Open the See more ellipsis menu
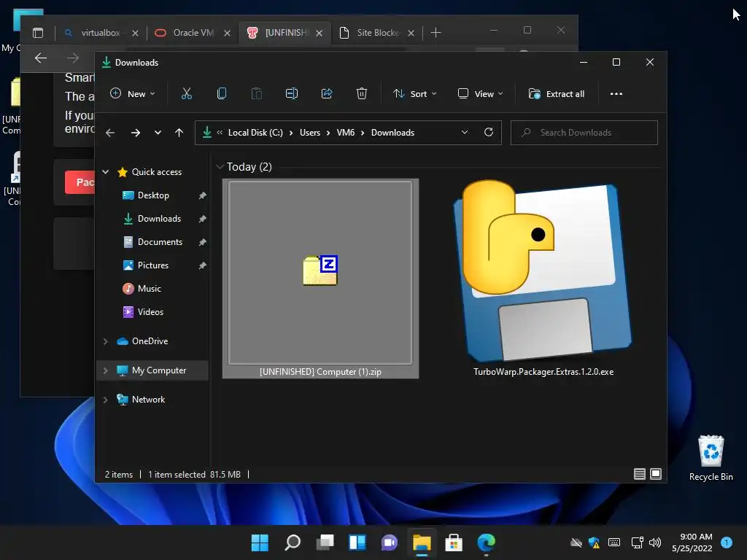 616,94
